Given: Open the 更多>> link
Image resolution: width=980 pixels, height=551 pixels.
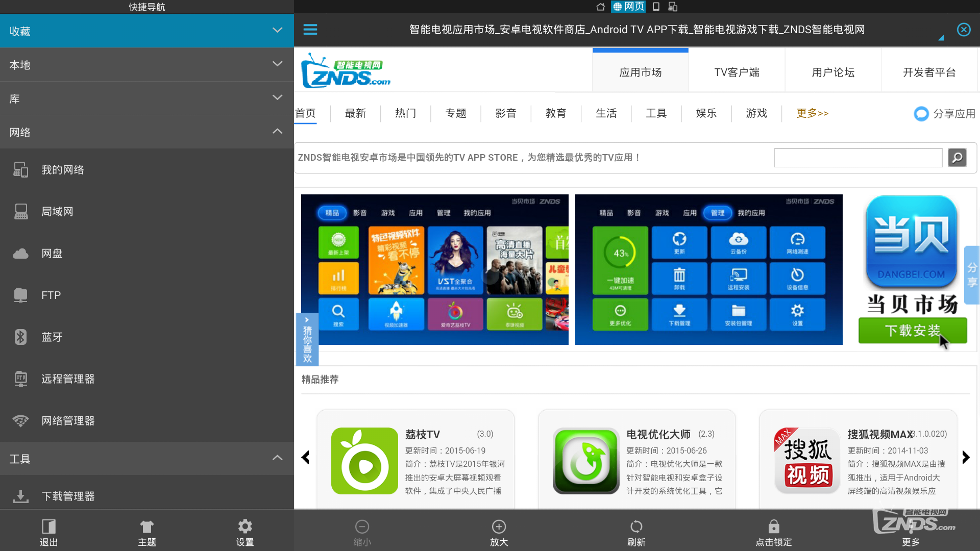Looking at the screenshot, I should coord(813,113).
